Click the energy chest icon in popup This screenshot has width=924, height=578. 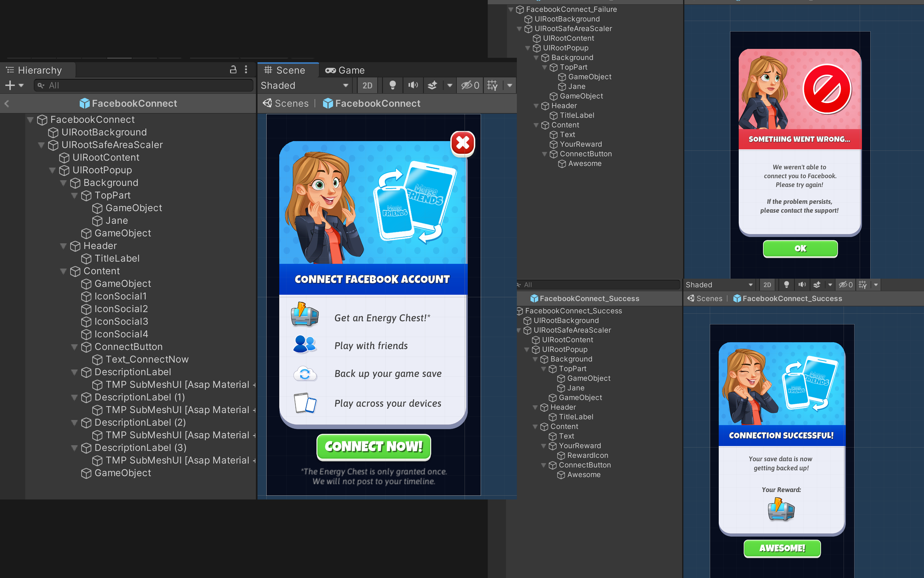(x=304, y=315)
